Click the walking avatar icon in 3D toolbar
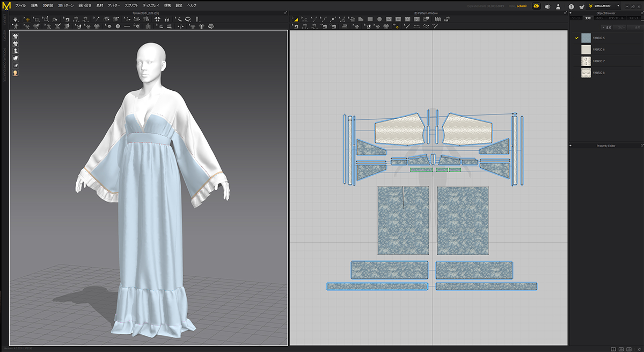The height and width of the screenshot is (352, 644). [x=16, y=26]
